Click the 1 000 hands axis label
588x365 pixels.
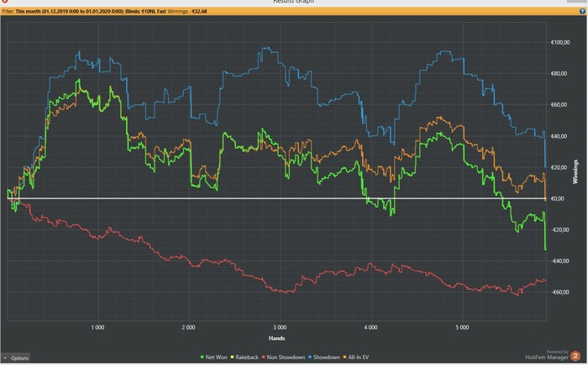[x=98, y=327]
